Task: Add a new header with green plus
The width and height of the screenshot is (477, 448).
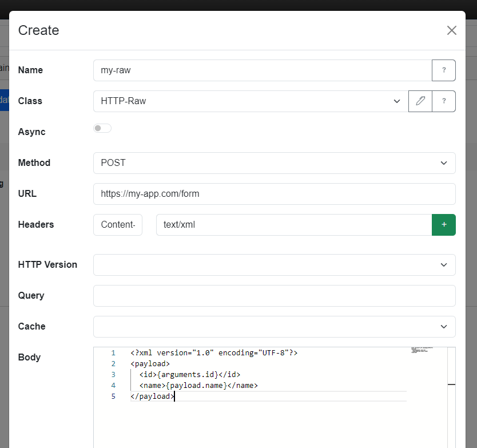Action: click(x=443, y=225)
